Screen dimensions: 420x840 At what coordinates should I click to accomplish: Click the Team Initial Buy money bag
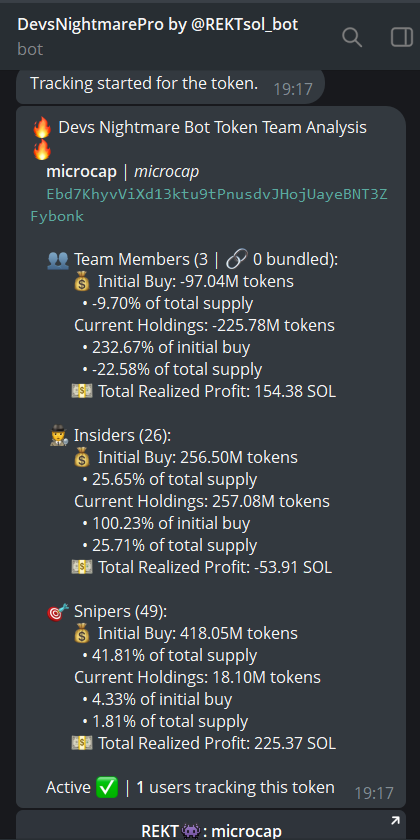click(x=82, y=282)
